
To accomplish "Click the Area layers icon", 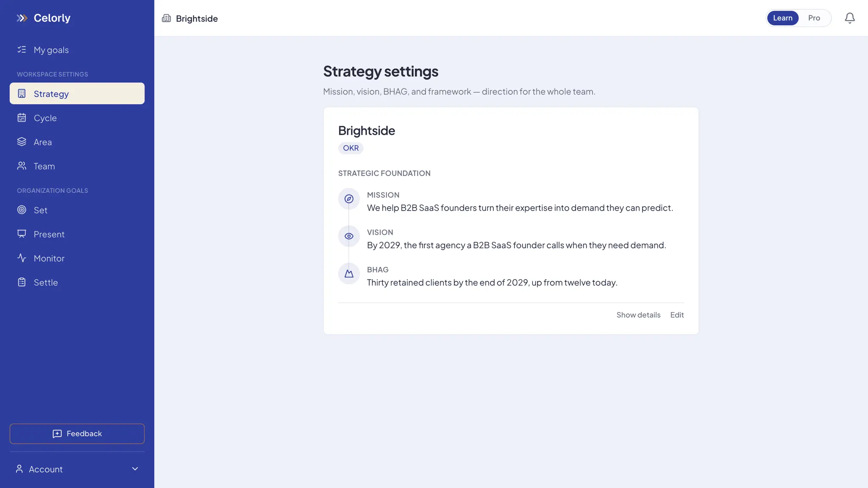I will click(x=22, y=142).
